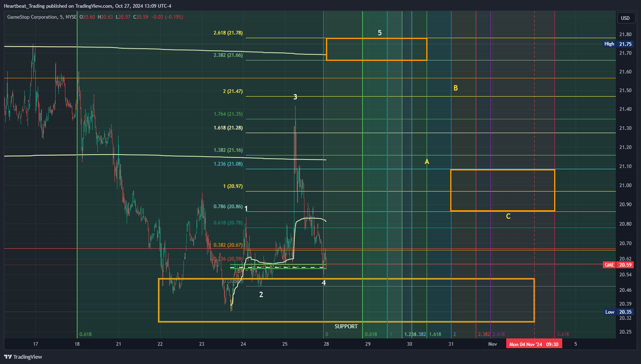This screenshot has width=641, height=364.
Task: Click the date 21 on the time axis
Action: coord(119,344)
